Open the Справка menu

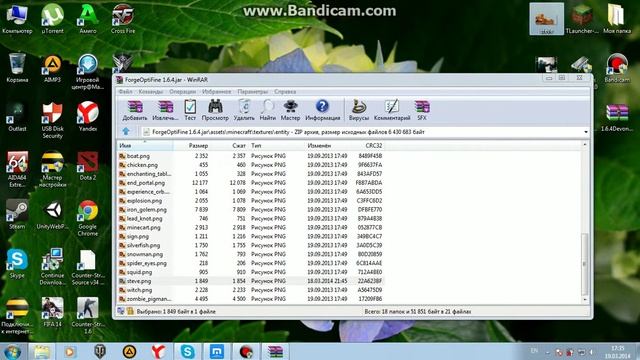point(285,91)
